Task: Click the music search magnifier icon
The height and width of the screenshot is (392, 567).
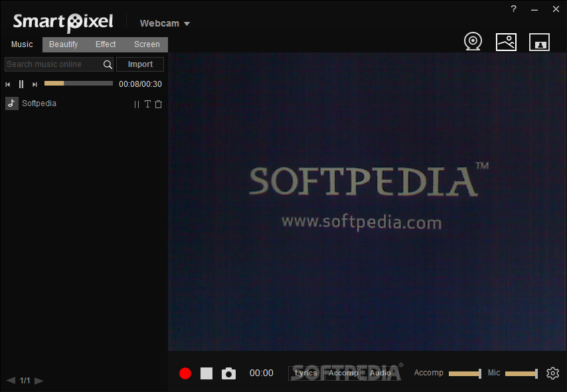Action: coord(108,64)
